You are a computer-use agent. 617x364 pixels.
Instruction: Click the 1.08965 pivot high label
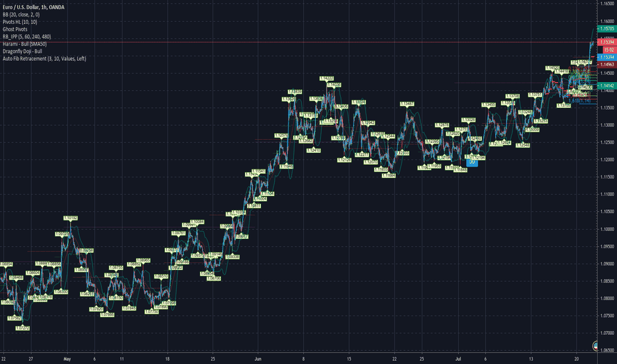tap(143, 261)
